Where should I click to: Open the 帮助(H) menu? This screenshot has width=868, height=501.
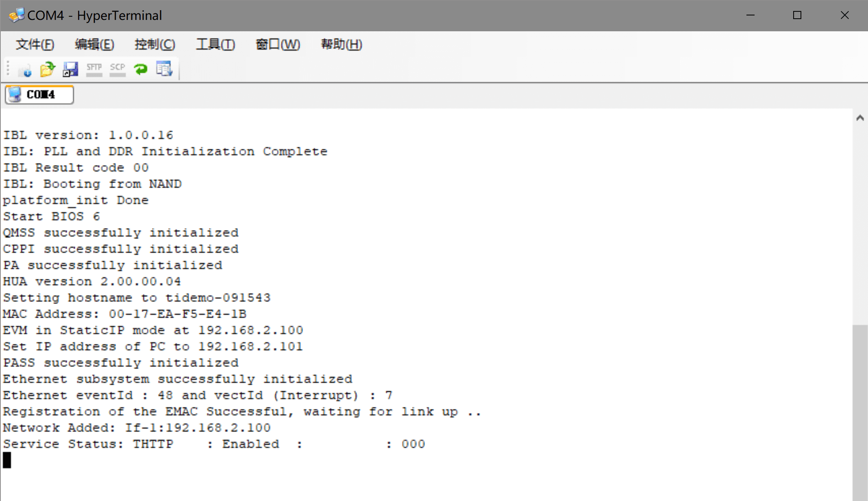tap(342, 44)
